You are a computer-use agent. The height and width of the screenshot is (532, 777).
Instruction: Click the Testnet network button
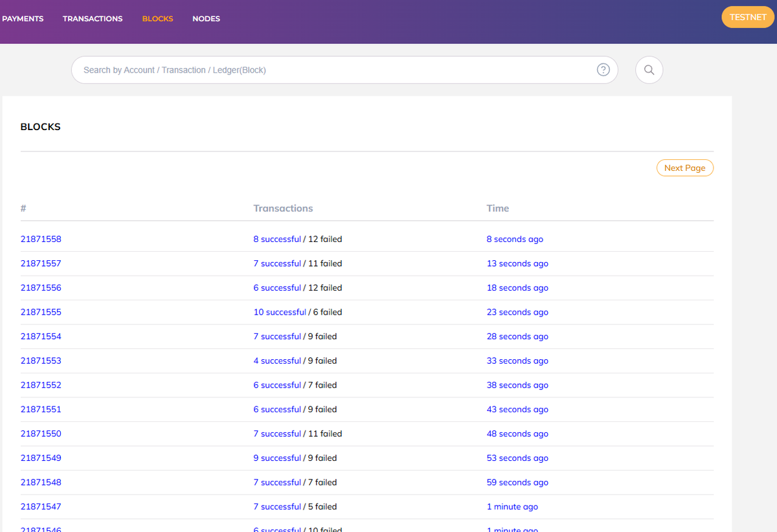pos(748,17)
